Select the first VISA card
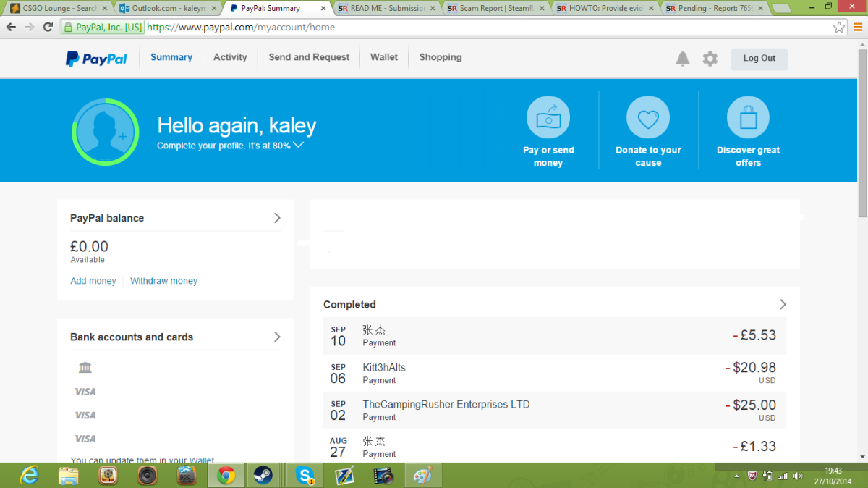868x488 pixels. pos(85,392)
